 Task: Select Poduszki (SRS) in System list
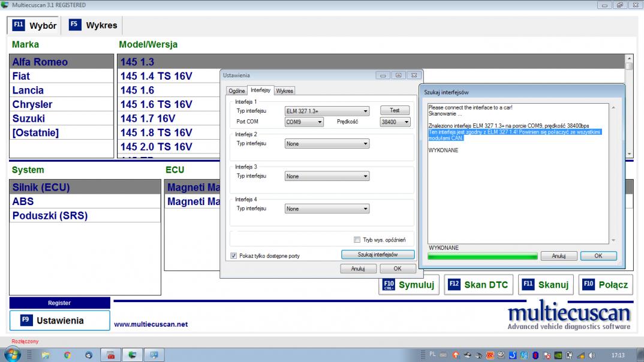pos(85,216)
